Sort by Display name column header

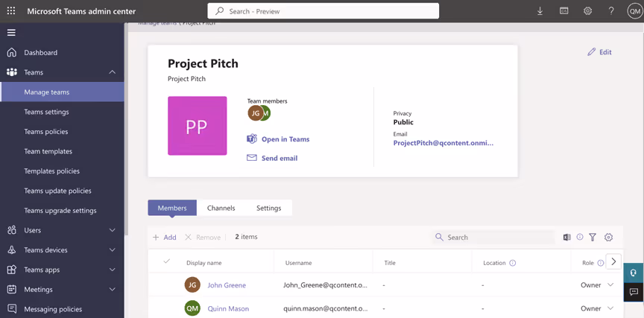[203, 263]
